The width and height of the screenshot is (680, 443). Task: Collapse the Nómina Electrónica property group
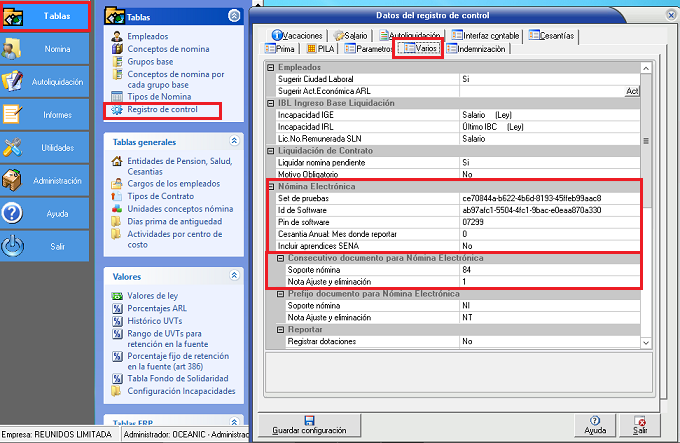tap(270, 187)
